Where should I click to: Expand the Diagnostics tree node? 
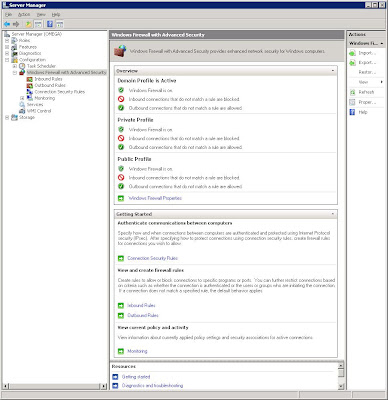coord(7,53)
